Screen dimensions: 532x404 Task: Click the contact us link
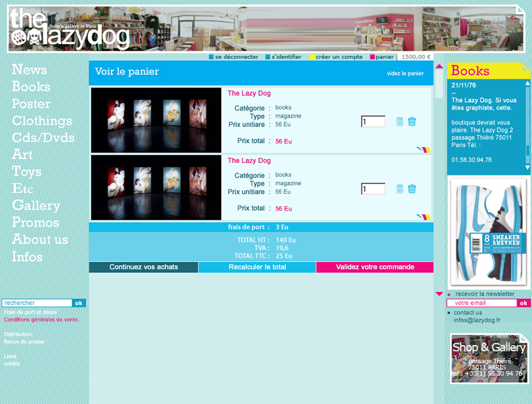pos(468,312)
